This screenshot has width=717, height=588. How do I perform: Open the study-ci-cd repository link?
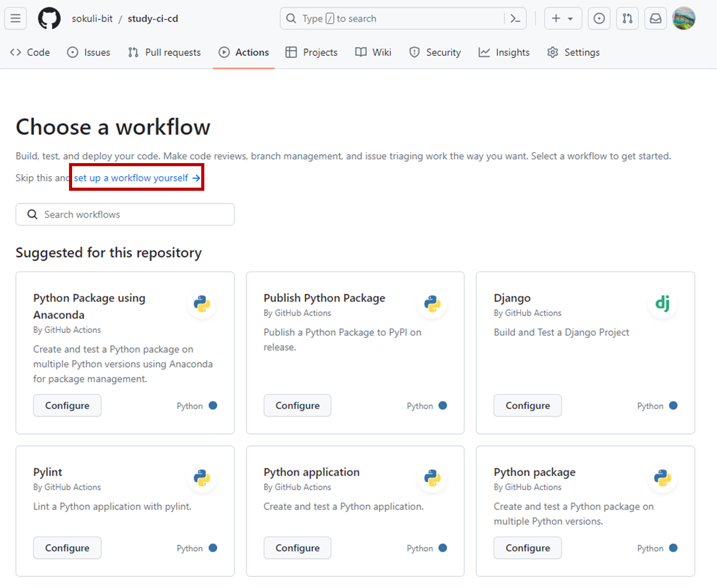pos(153,18)
